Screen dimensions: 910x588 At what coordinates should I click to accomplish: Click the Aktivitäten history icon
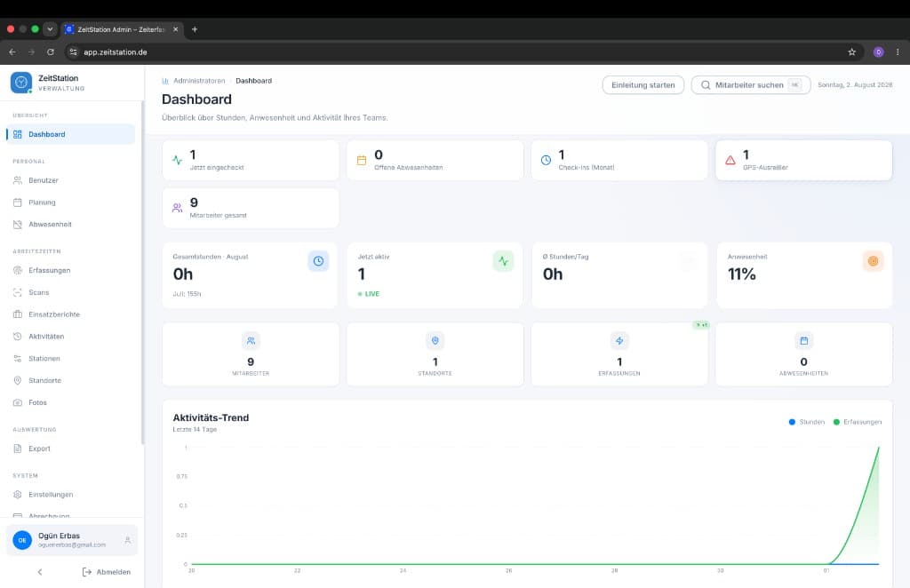[18, 337]
